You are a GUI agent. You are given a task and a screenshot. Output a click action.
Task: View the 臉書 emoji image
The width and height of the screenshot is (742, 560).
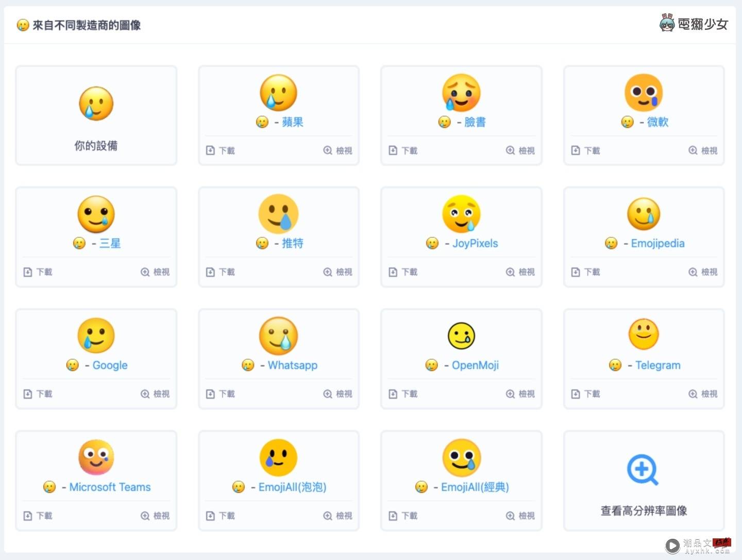(x=520, y=150)
